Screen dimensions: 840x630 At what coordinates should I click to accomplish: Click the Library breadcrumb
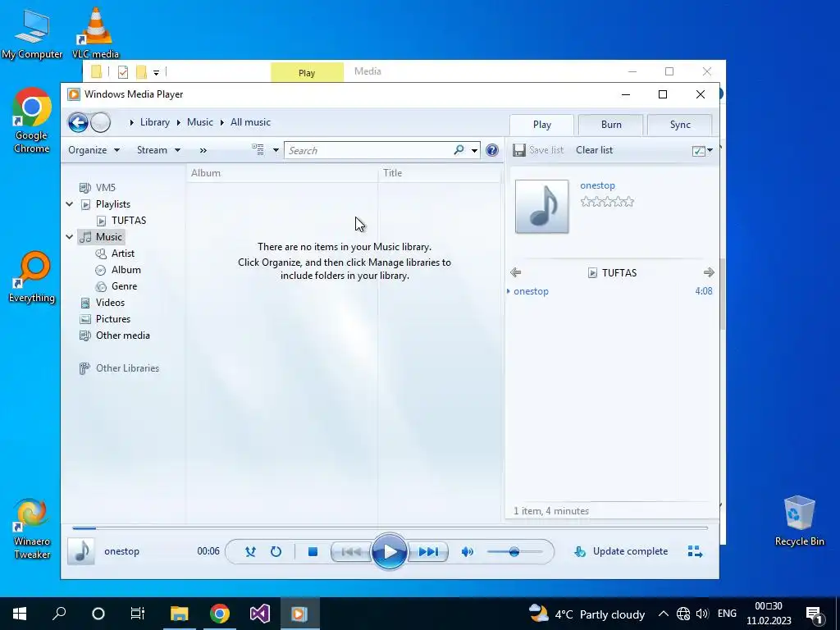click(x=155, y=122)
